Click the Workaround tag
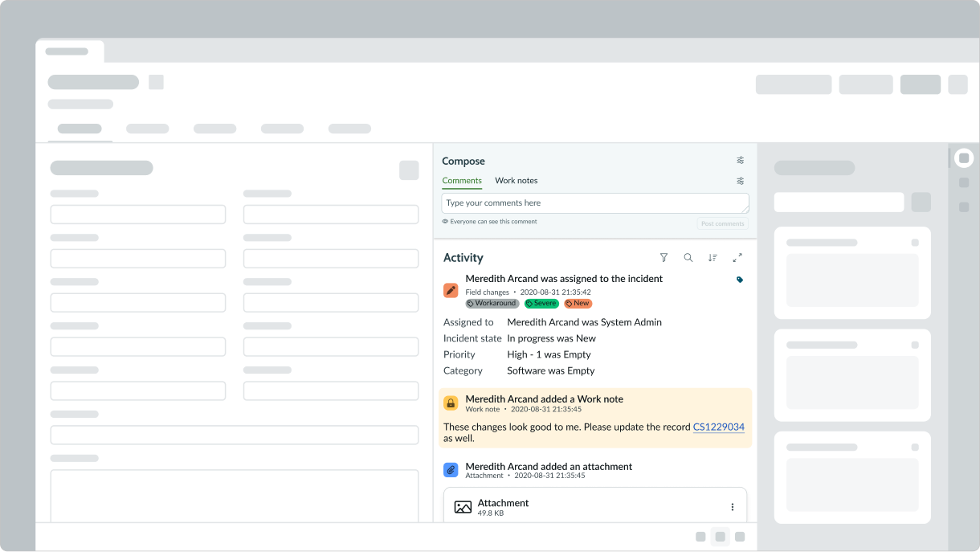This screenshot has height=552, width=980. [x=492, y=304]
